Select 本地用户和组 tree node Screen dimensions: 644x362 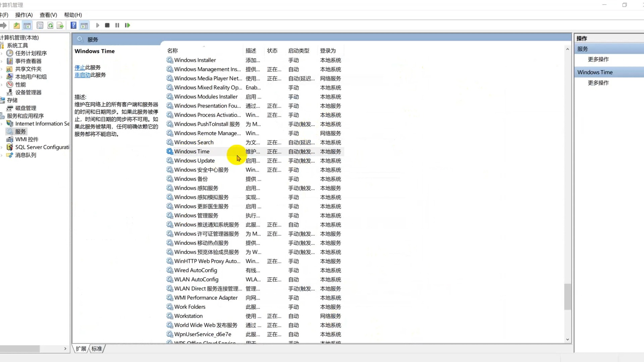click(x=31, y=77)
